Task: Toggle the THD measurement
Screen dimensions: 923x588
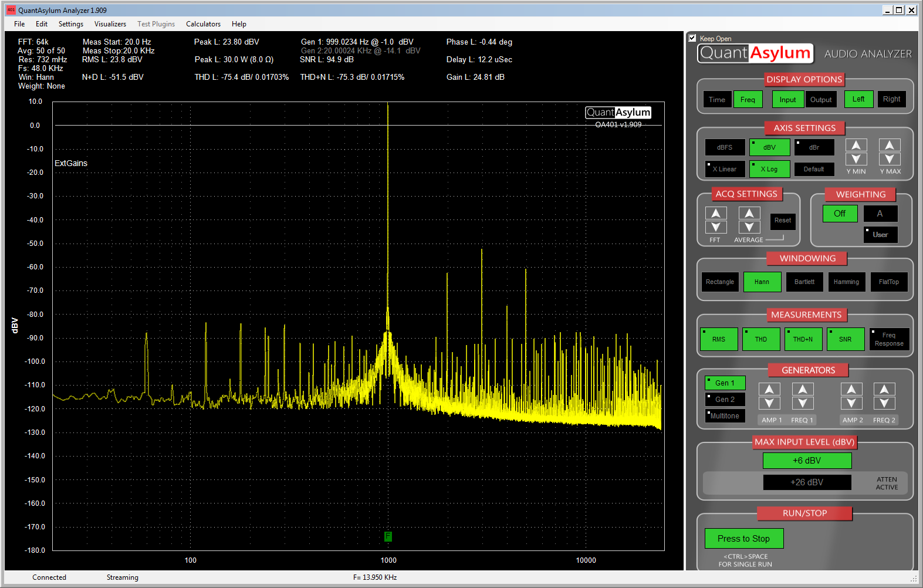Action: [761, 339]
